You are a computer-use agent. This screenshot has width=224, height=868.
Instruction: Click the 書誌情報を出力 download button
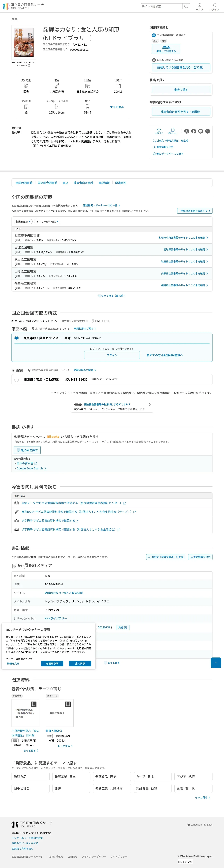(x=200, y=557)
